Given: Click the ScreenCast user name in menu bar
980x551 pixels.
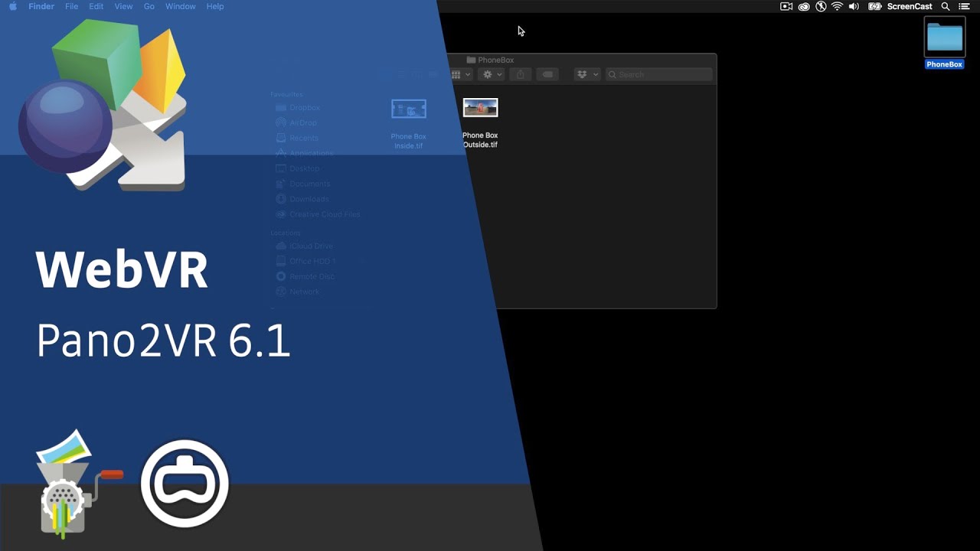Looking at the screenshot, I should pos(910,6).
